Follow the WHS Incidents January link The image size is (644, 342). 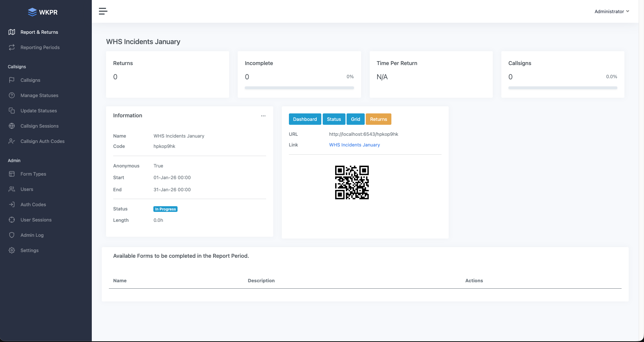[x=354, y=145]
